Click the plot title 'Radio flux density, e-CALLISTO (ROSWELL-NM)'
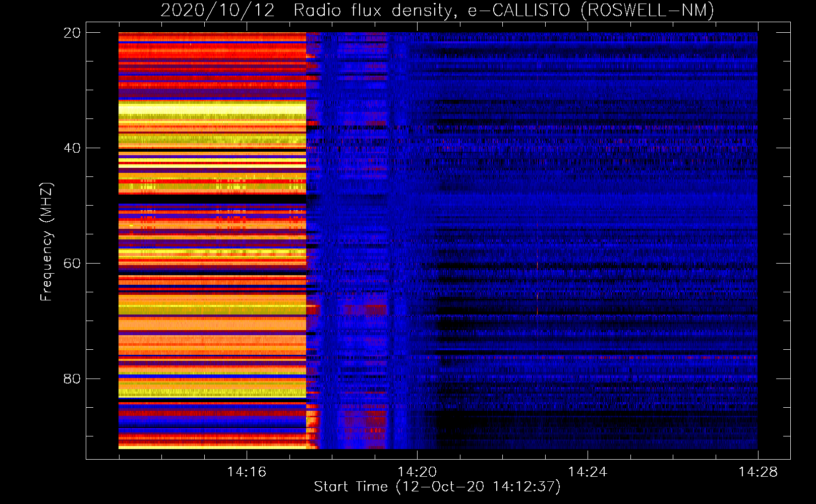This screenshot has height=504, width=816. point(504,10)
